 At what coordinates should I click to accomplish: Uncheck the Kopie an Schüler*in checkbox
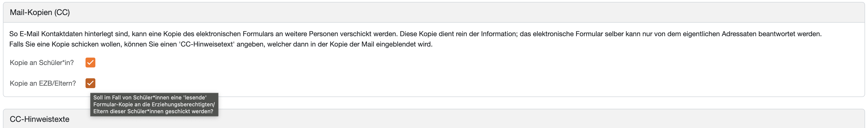pos(90,63)
